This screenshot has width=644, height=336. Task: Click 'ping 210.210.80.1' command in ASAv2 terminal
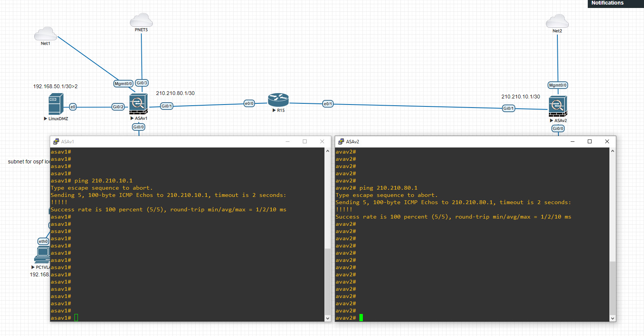pos(388,188)
